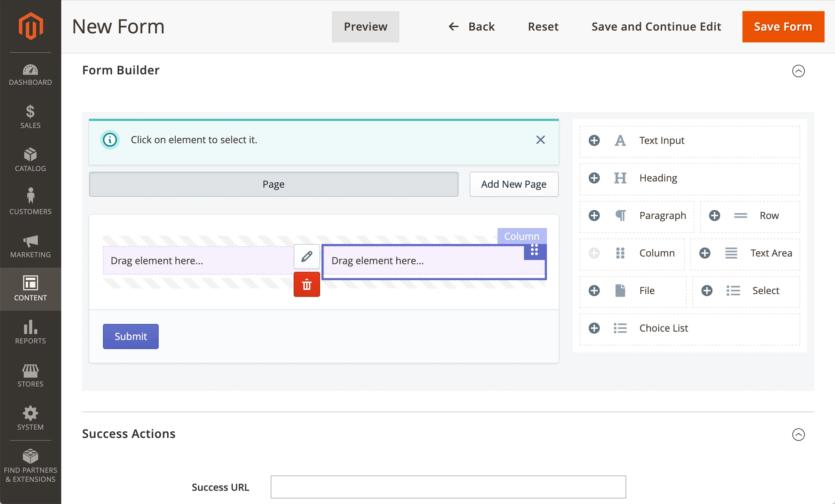
Task: Collapse the Form Builder section
Action: click(798, 71)
